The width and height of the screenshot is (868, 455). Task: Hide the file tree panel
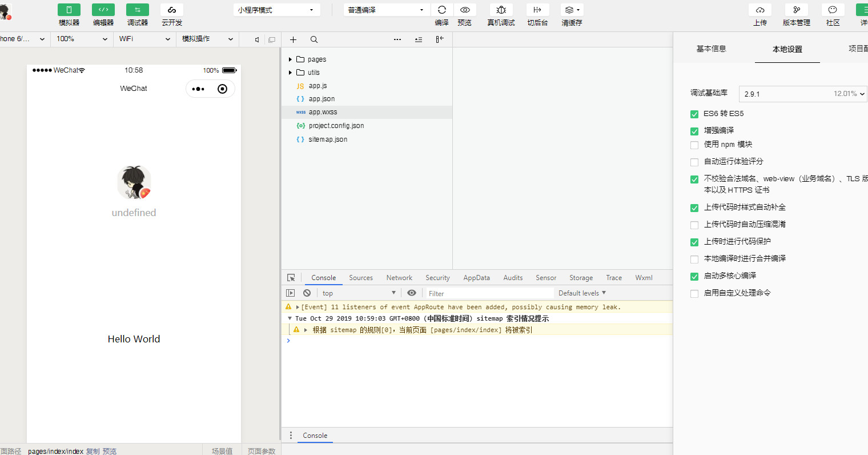pyautogui.click(x=440, y=39)
